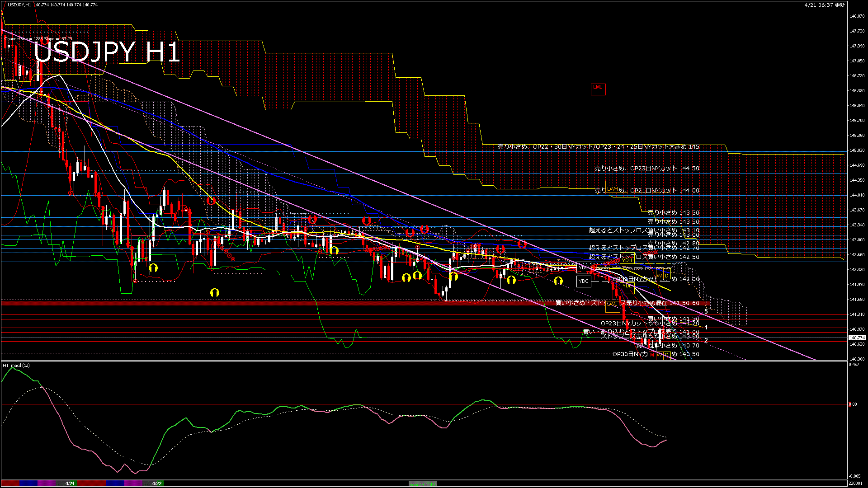868x488 pixels.
Task: Select the upper white YDC box
Action: tap(584, 267)
